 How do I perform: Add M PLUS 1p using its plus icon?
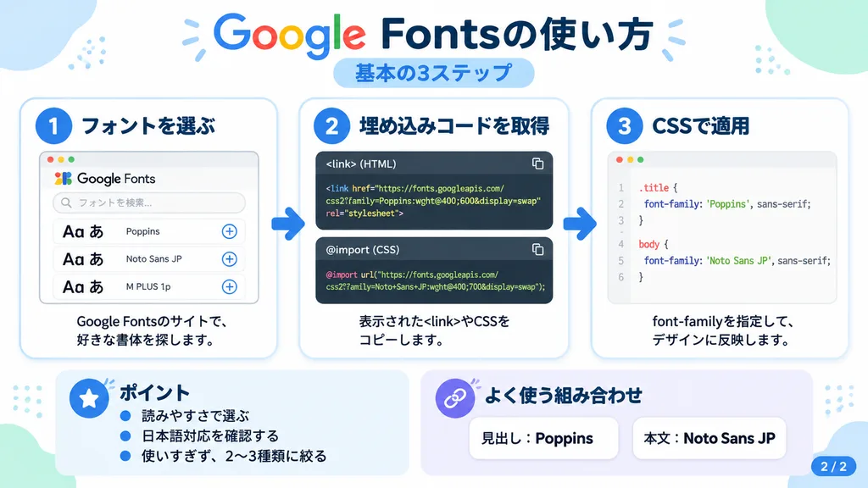click(229, 286)
